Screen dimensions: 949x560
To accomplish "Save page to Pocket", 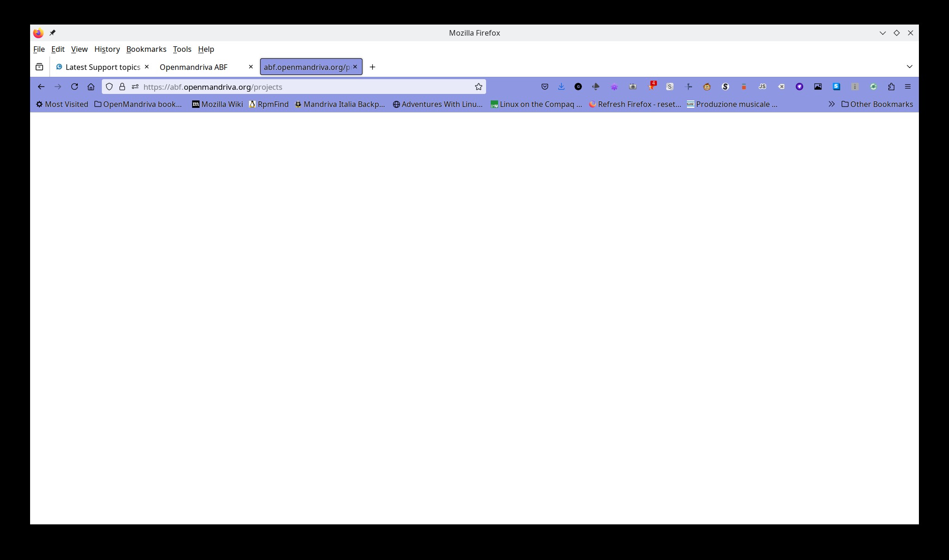I will click(x=545, y=87).
